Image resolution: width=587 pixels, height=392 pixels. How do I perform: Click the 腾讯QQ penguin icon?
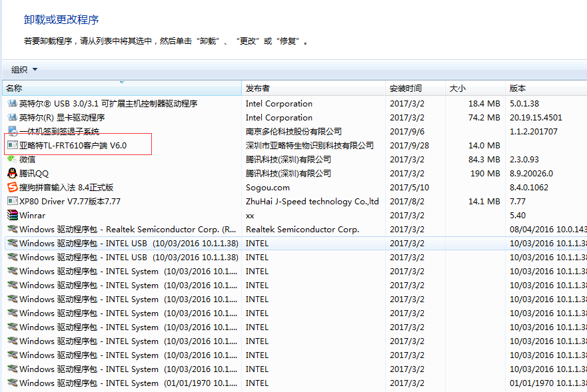point(13,173)
